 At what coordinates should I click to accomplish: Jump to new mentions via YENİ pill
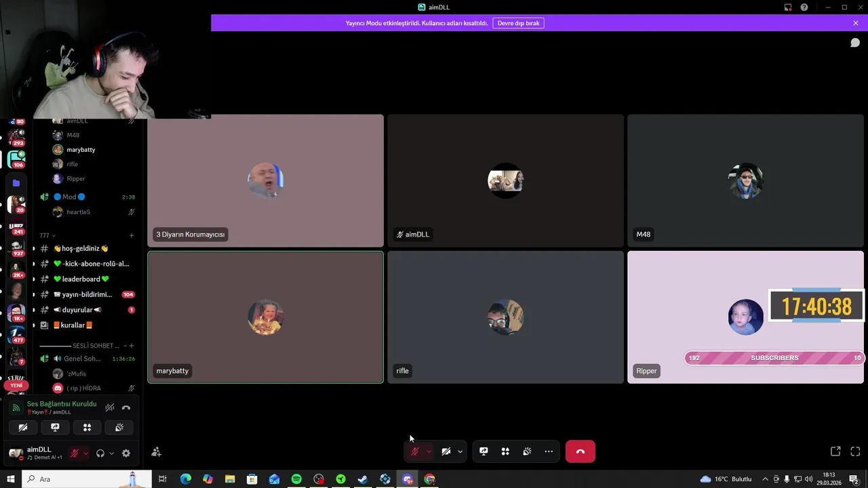pyautogui.click(x=16, y=385)
